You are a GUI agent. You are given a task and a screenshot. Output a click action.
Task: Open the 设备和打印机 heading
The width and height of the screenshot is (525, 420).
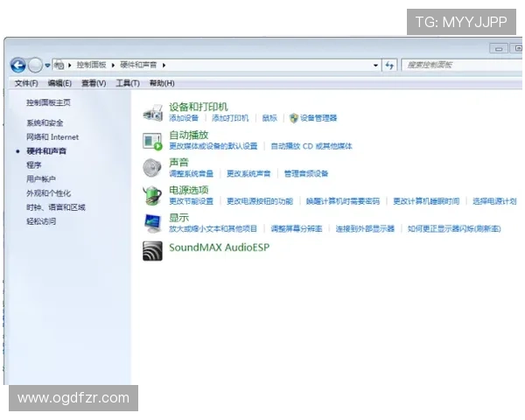[199, 107]
